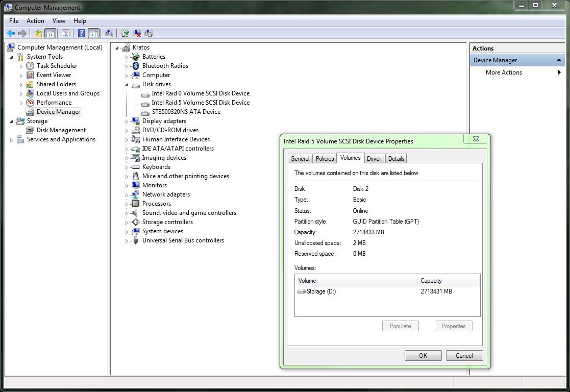Open the Action menu
The width and height of the screenshot is (570, 392).
coord(35,21)
